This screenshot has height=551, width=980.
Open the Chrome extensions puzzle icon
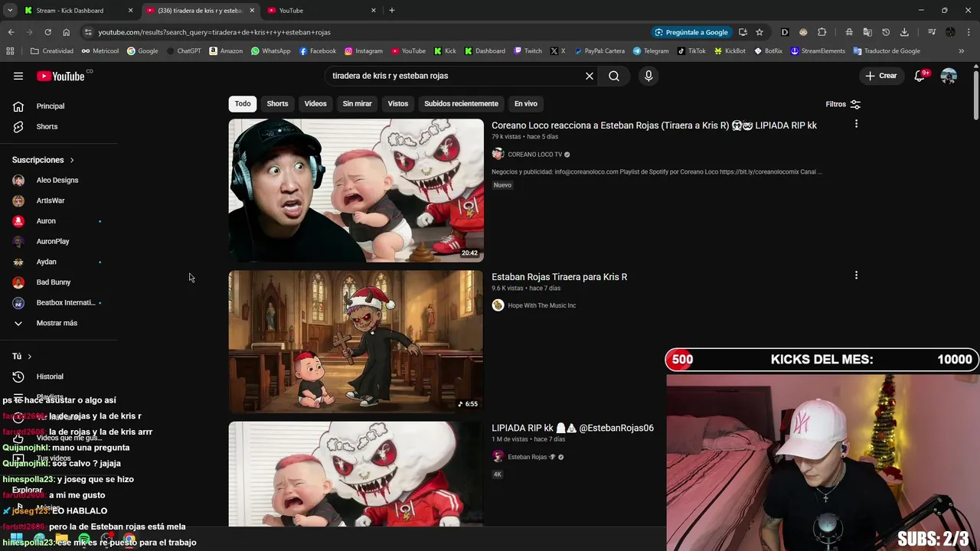point(822,32)
